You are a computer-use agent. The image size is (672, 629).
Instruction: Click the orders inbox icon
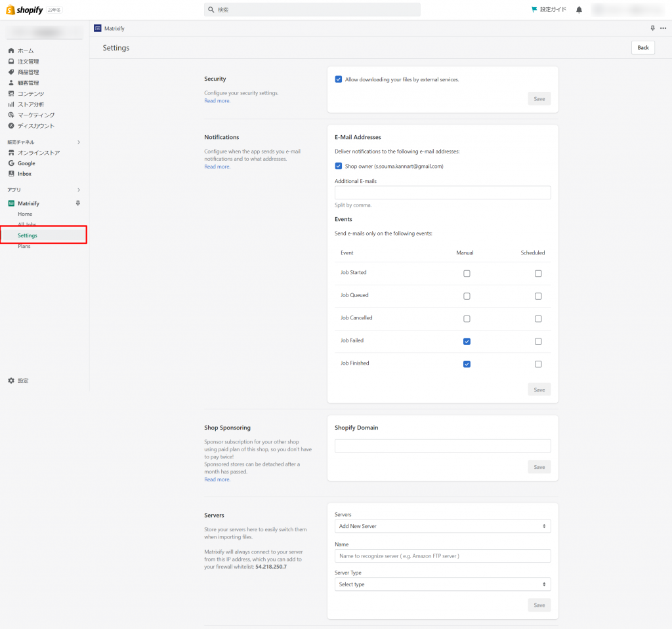(11, 61)
